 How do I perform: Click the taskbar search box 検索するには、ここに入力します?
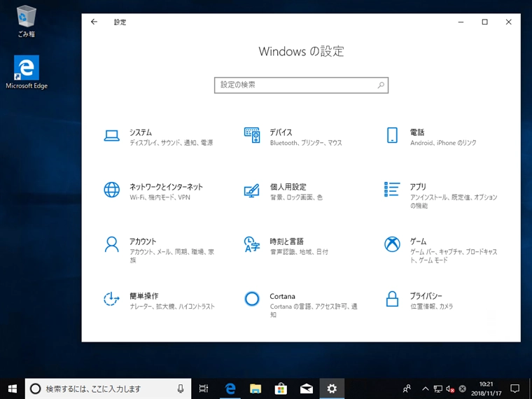pyautogui.click(x=108, y=388)
